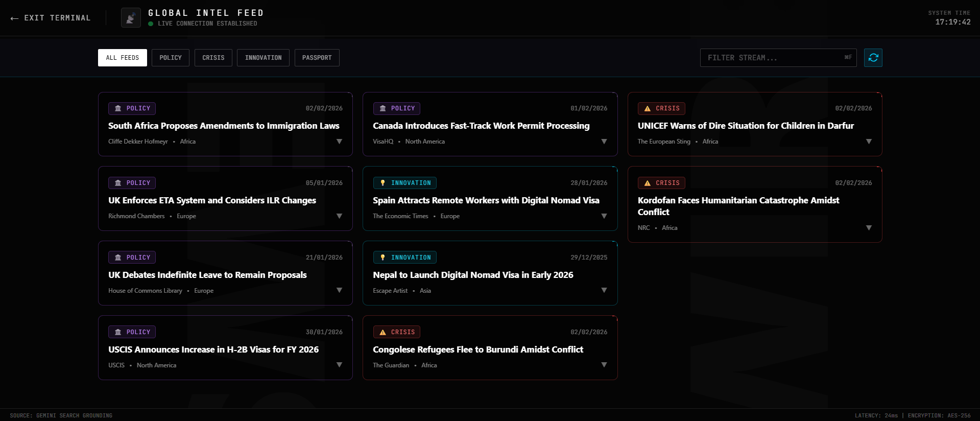Switch to the Innovation filter tab

[263, 58]
